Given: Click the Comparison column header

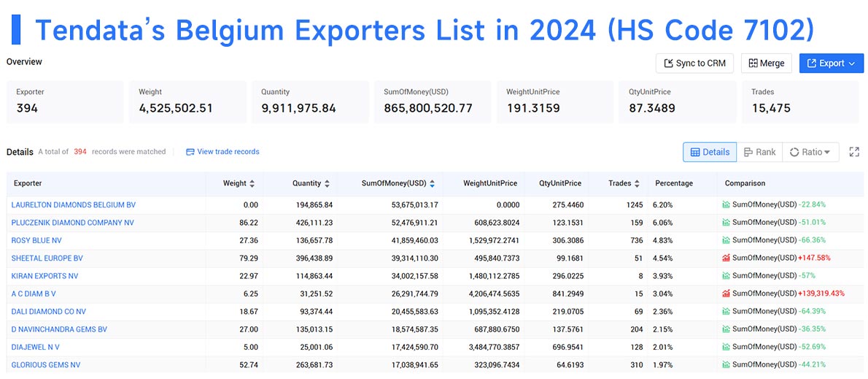Looking at the screenshot, I should [745, 183].
